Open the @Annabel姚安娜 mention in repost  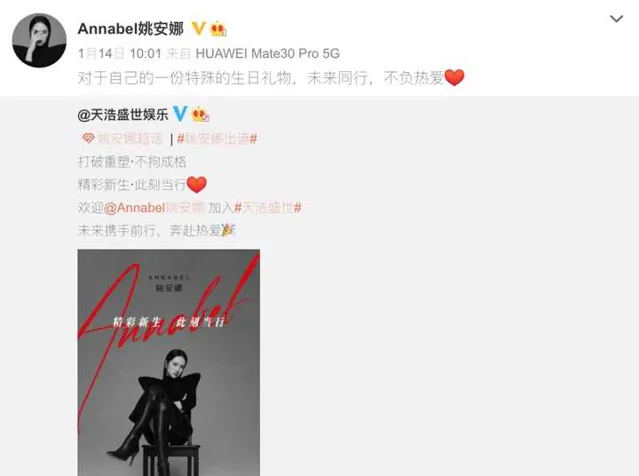coord(154,208)
